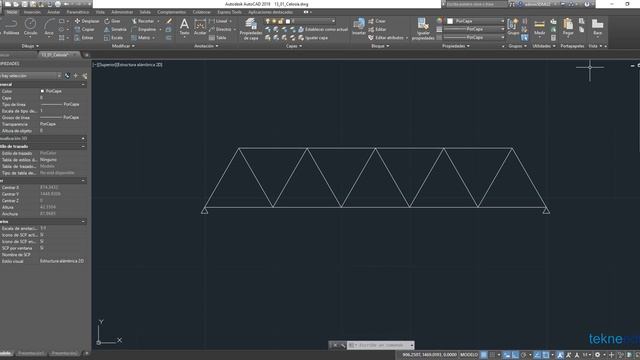Click Crear block button
Screen dimensions: 640x360
pyautogui.click(x=377, y=21)
